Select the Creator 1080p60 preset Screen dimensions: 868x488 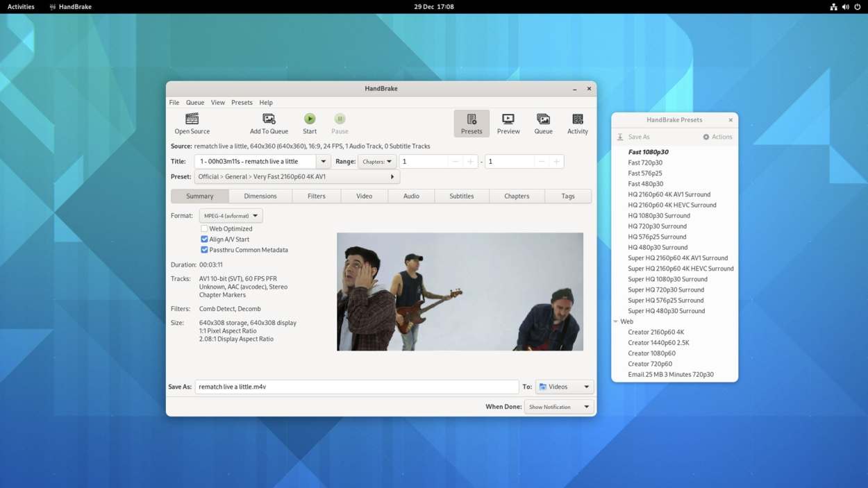point(651,353)
